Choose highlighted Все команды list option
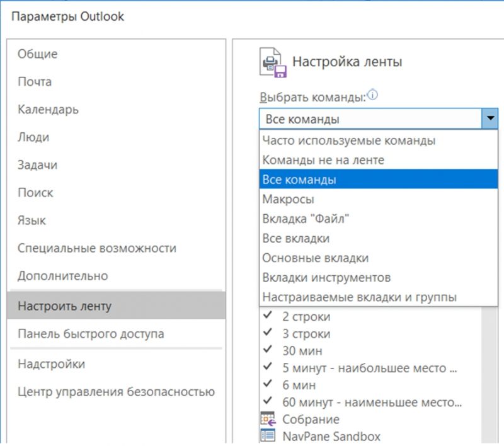The image size is (504, 446). point(379,180)
